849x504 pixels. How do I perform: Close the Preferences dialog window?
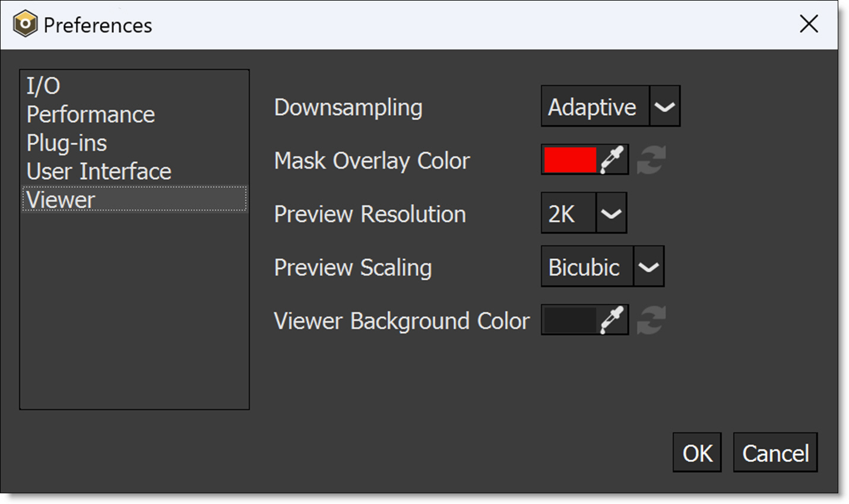tap(809, 24)
